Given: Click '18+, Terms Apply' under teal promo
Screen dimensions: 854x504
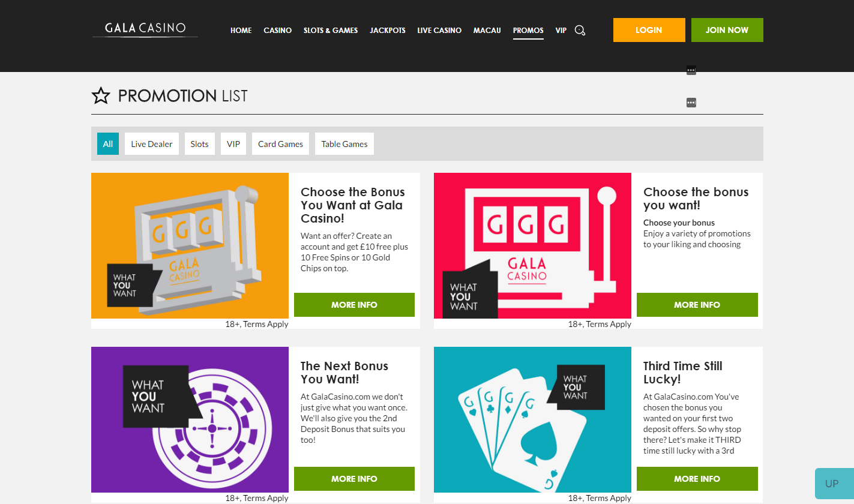Looking at the screenshot, I should click(600, 498).
